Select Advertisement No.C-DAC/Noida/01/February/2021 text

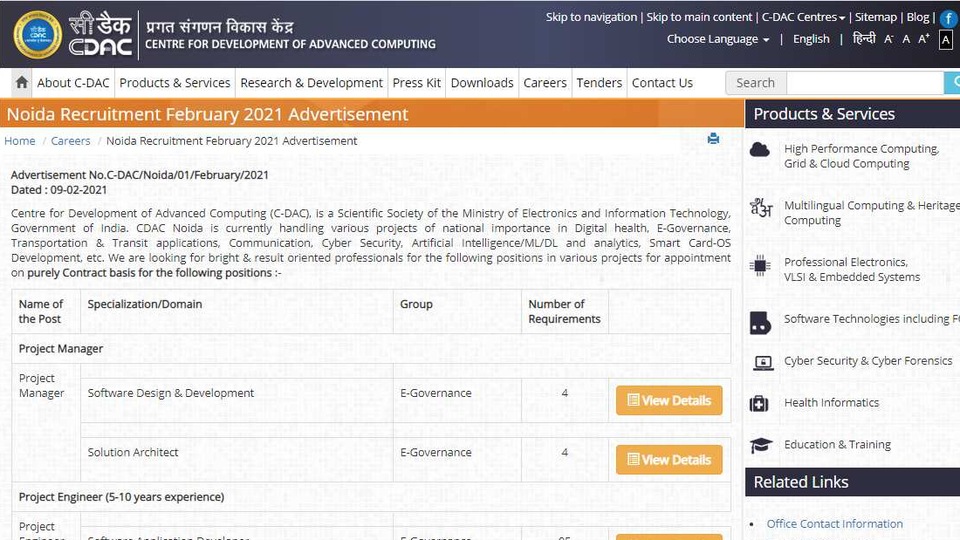[140, 175]
